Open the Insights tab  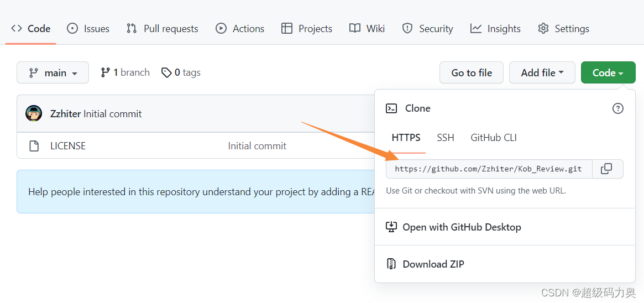click(495, 29)
